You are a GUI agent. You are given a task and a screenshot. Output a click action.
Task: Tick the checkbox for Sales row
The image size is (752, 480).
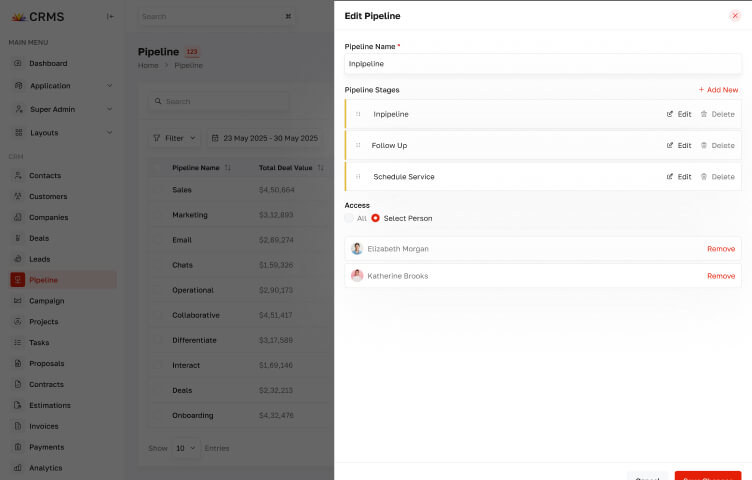[158, 190]
